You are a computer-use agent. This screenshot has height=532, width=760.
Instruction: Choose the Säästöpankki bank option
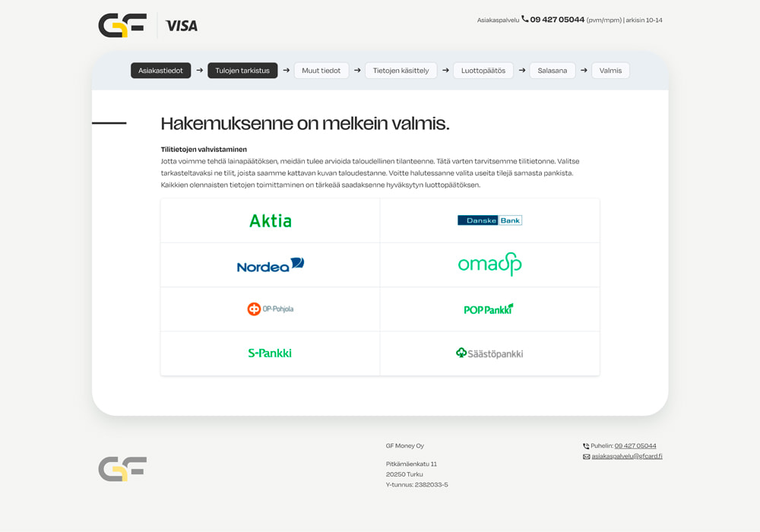[489, 353]
